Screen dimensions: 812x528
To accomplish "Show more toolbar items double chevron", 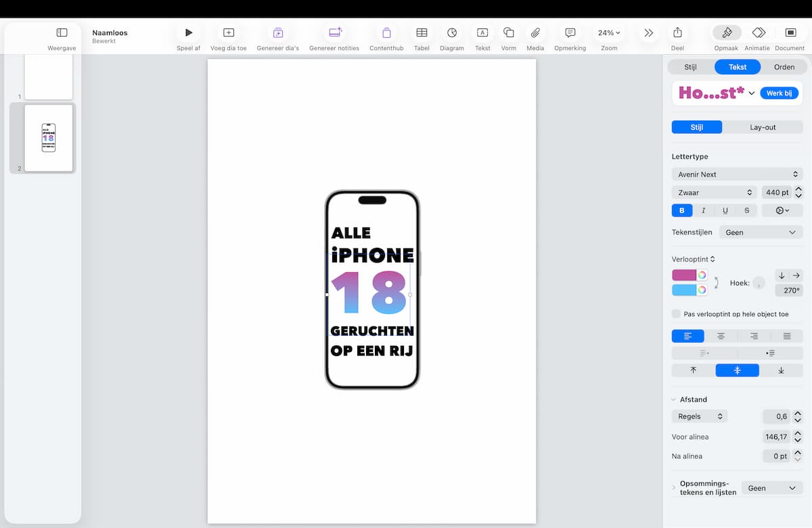I will (649, 32).
